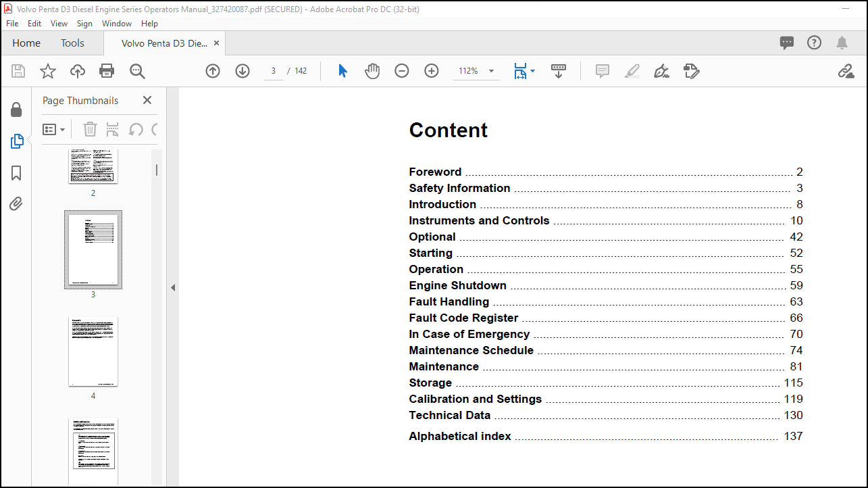The width and height of the screenshot is (868, 488).
Task: Click the fit page width icon
Action: [x=519, y=71]
